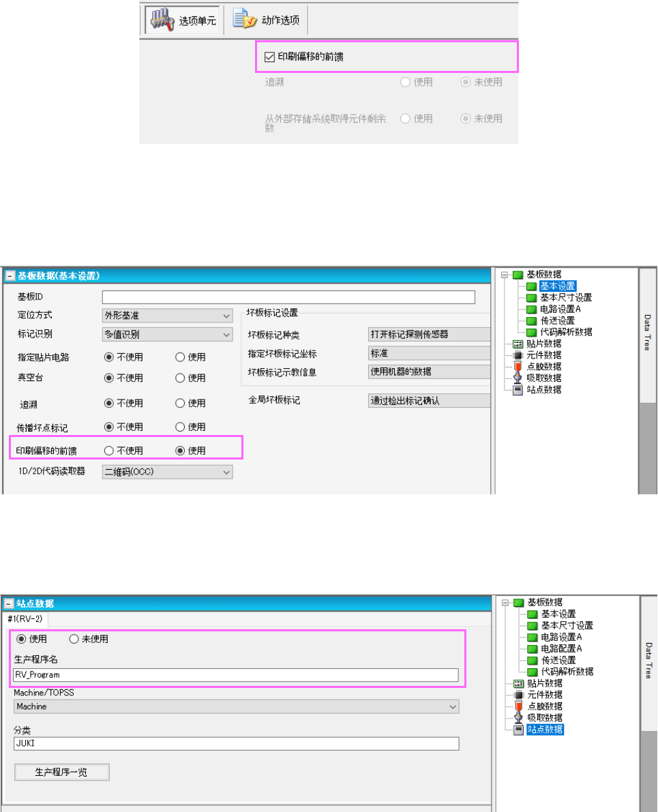Select 未使用 radio for greyed 追溯 option
This screenshot has width=658, height=812.
tap(466, 82)
